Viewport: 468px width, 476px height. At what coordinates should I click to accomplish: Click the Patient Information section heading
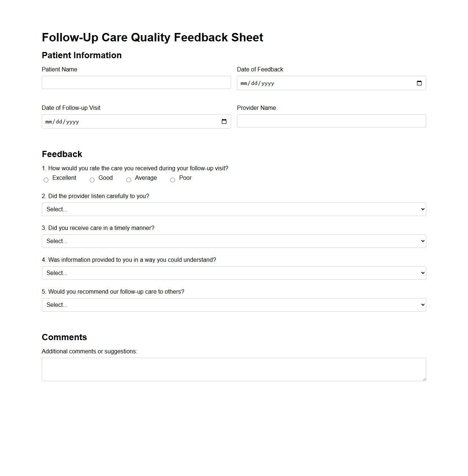(x=82, y=55)
